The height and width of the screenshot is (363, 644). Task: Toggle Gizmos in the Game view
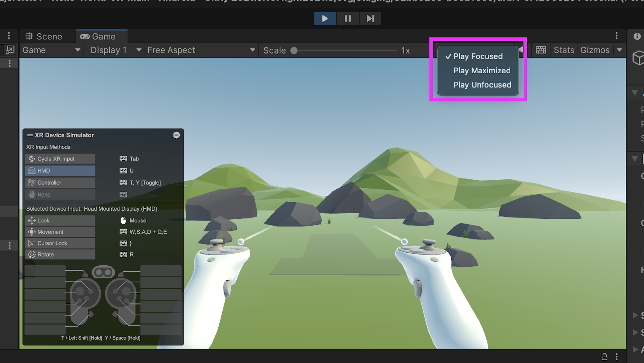click(595, 50)
